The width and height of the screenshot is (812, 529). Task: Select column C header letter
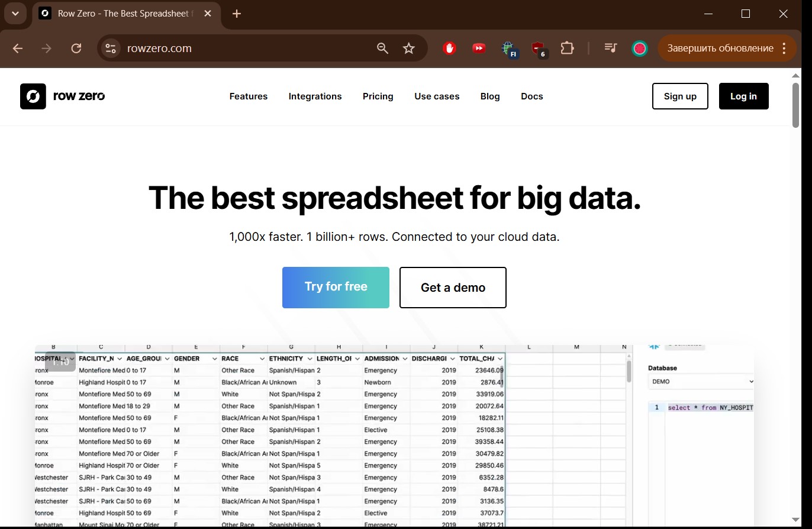click(101, 347)
